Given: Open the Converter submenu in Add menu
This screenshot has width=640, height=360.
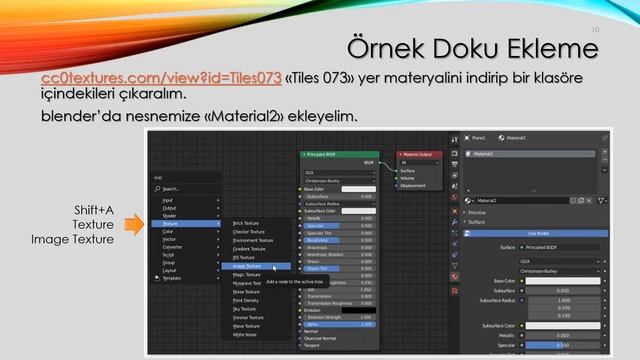Looking at the screenshot, I should 187,247.
